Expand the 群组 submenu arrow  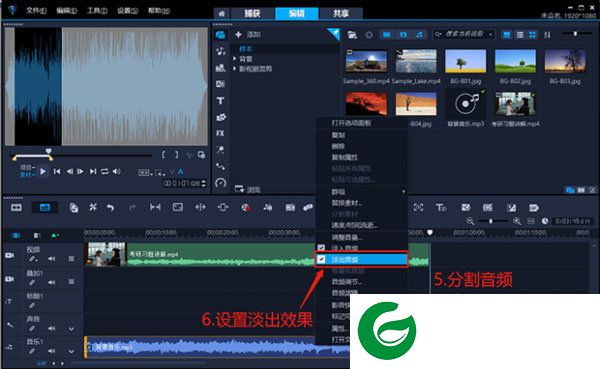pyautogui.click(x=403, y=191)
